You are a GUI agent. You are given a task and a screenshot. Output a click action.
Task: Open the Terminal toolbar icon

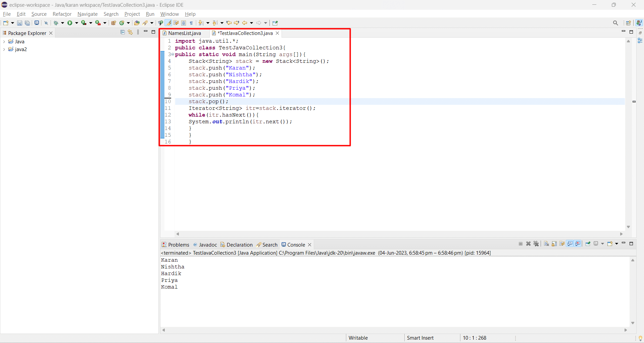pyautogui.click(x=37, y=23)
